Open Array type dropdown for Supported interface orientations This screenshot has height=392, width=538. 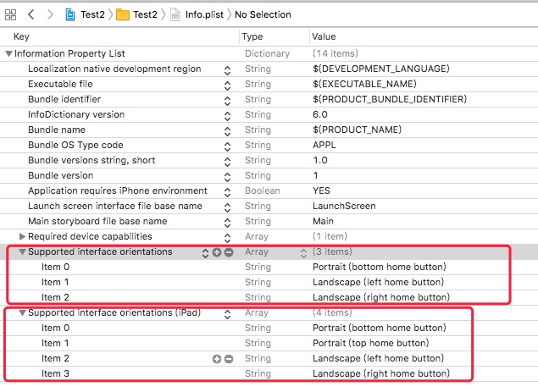(x=303, y=252)
